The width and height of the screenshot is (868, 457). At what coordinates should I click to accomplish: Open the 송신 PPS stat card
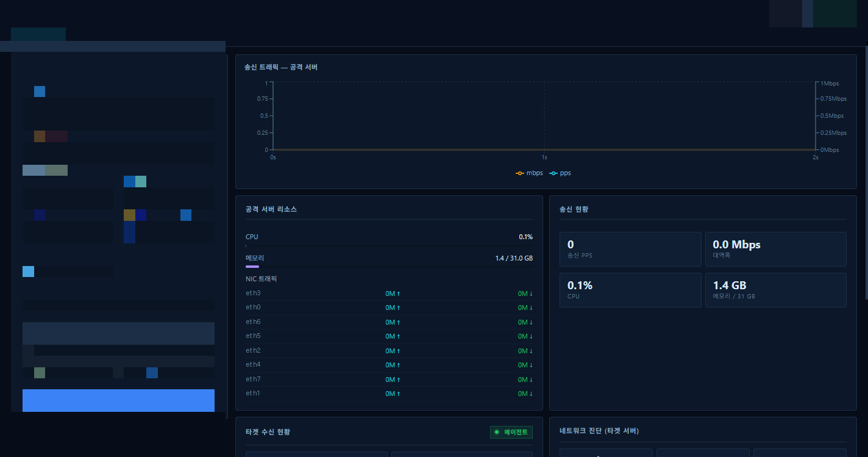tap(630, 249)
